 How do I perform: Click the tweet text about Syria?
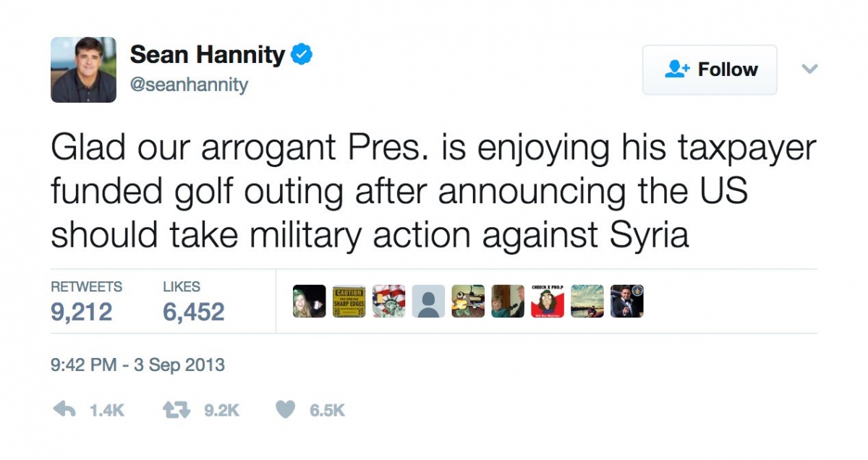click(434, 192)
